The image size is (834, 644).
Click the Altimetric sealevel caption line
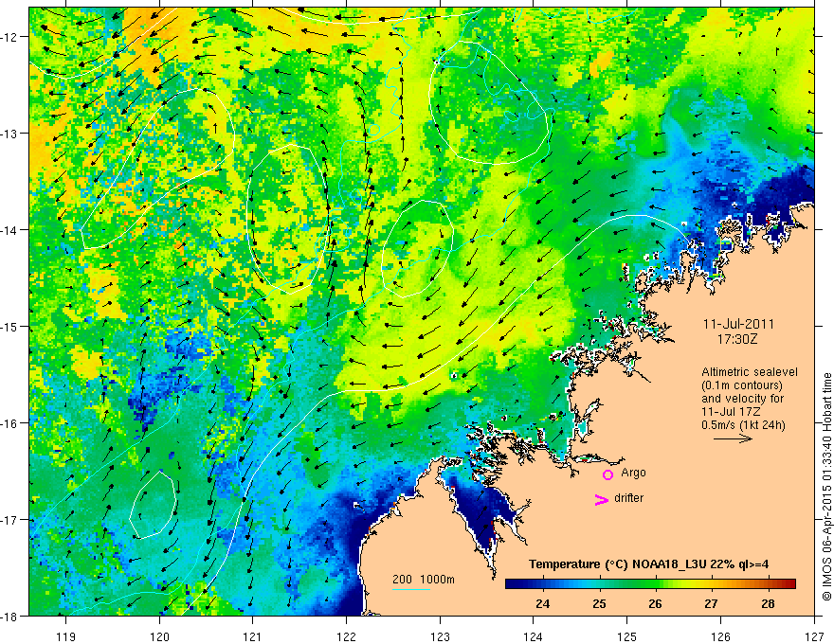[x=750, y=372]
